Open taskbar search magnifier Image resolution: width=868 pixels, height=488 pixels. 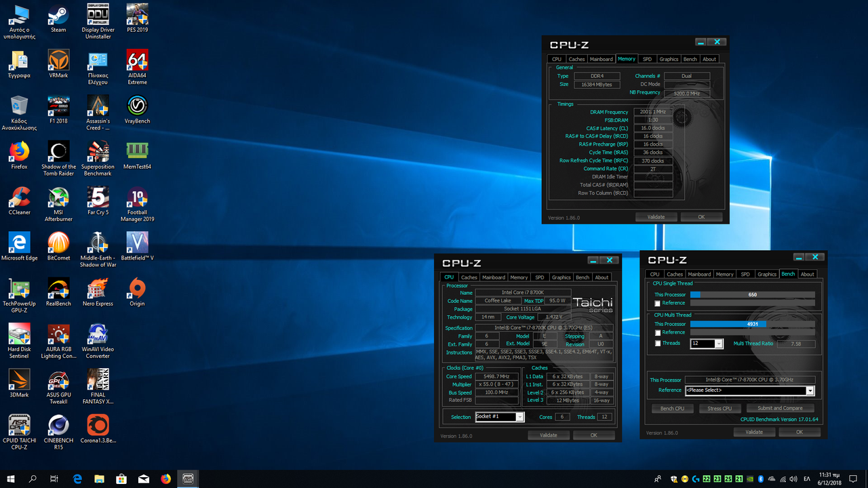pos(33,479)
